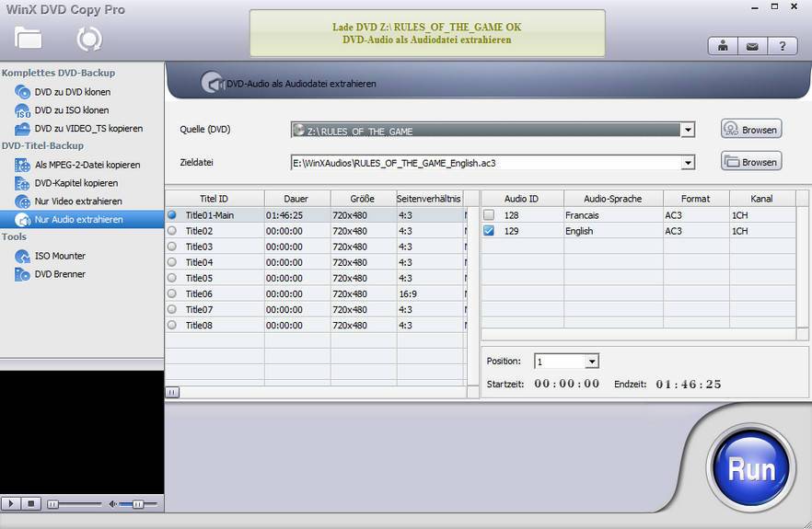Select the Title03 radio button
Image resolution: width=812 pixels, height=529 pixels.
point(172,247)
